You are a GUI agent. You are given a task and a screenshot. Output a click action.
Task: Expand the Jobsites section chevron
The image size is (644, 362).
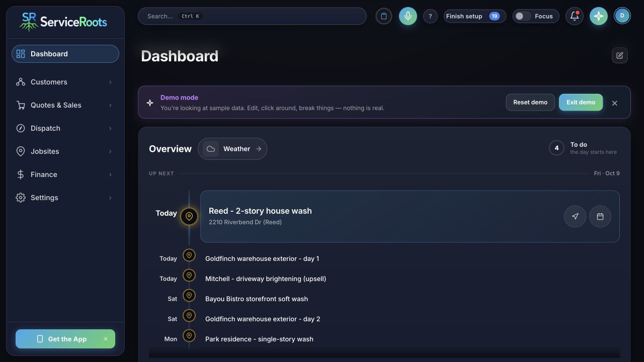coord(110,151)
